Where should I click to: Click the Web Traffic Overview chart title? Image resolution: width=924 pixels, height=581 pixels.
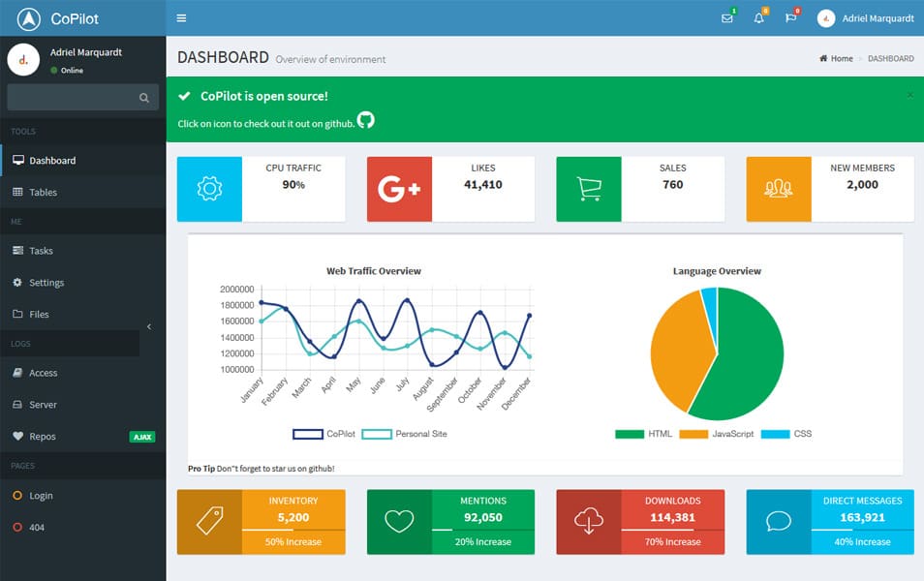pos(374,271)
